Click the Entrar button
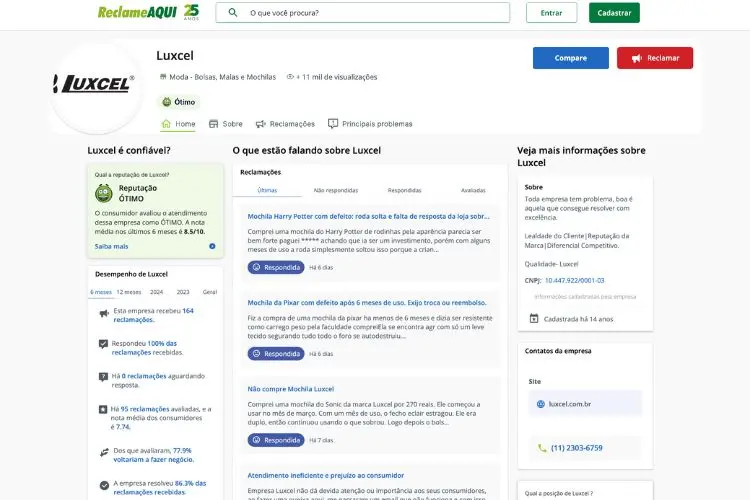The image size is (750, 500). (551, 13)
